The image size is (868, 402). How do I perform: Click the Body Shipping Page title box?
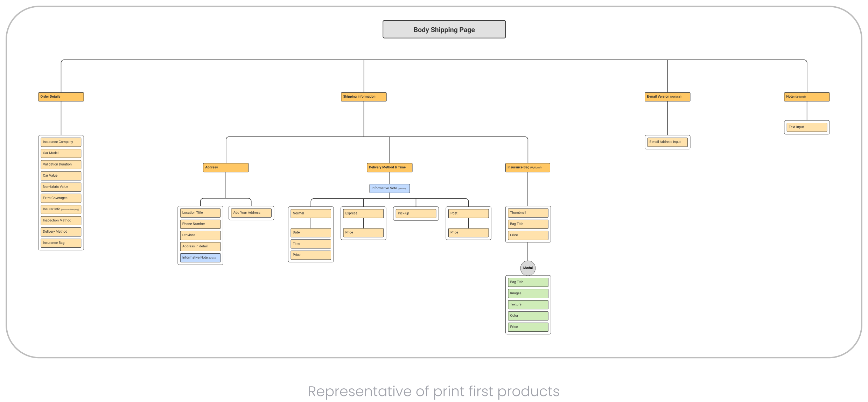[x=444, y=29]
